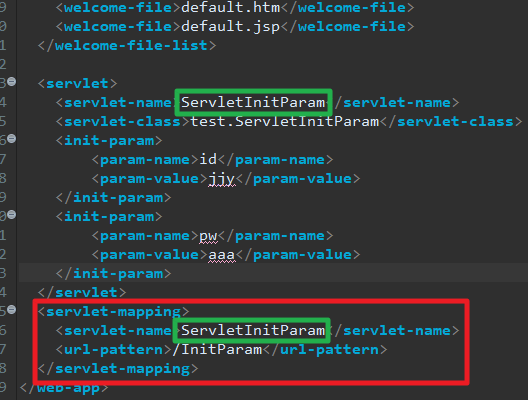The width and height of the screenshot is (528, 400).
Task: Collapse the init-param block containing id
Action: coord(11,138)
